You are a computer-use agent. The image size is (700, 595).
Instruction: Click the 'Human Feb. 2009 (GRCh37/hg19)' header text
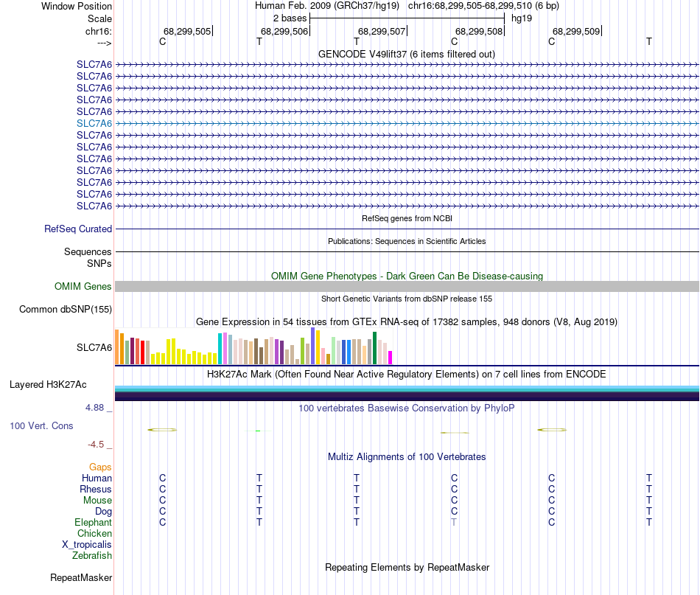326,6
